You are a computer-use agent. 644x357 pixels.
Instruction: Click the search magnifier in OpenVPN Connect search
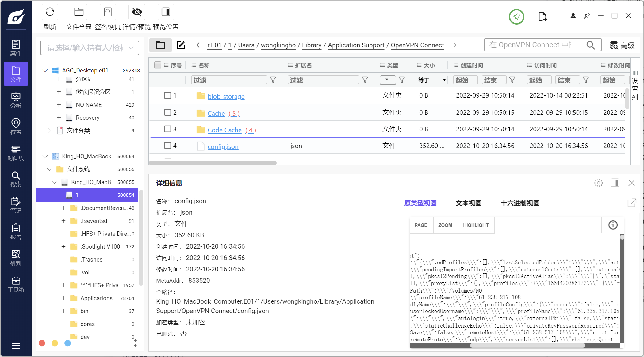pyautogui.click(x=591, y=45)
